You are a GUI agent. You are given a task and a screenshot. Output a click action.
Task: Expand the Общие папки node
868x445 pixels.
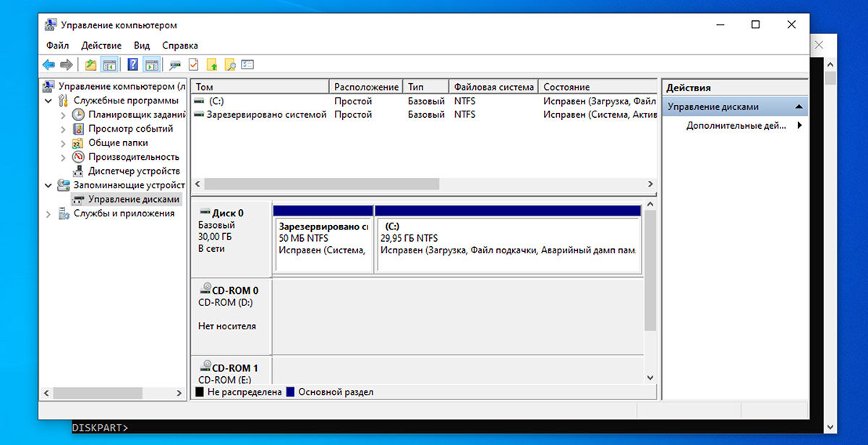64,143
